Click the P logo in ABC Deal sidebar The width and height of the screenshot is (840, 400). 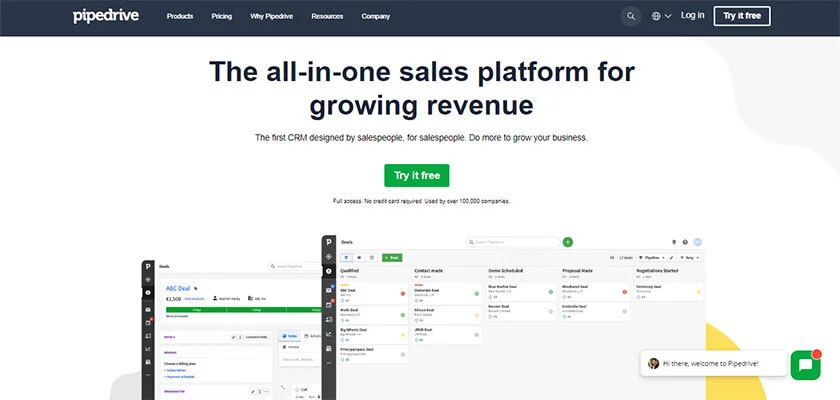pyautogui.click(x=148, y=266)
